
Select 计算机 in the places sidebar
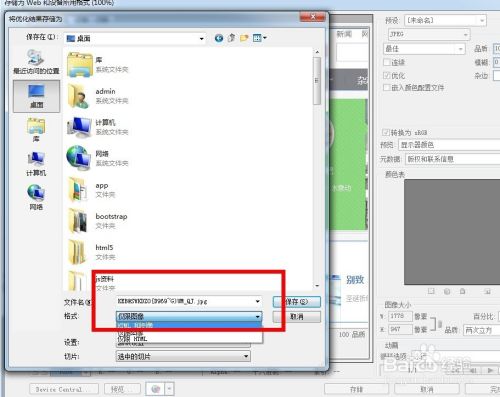point(36,164)
